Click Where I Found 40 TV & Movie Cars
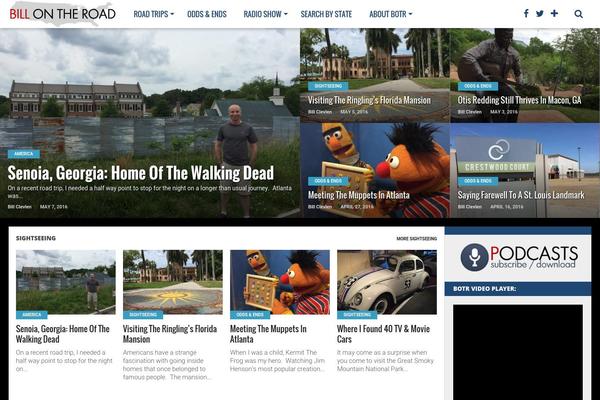Screen dimensions: 600x400 383,334
